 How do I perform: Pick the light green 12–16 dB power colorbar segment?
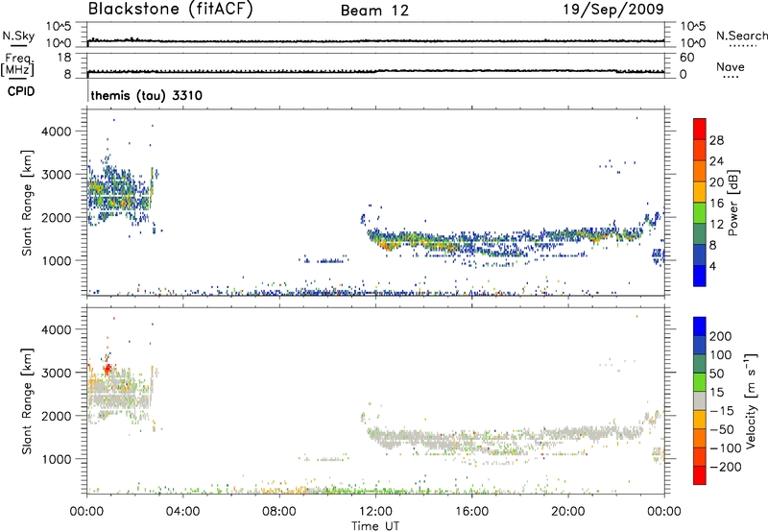tap(700, 212)
